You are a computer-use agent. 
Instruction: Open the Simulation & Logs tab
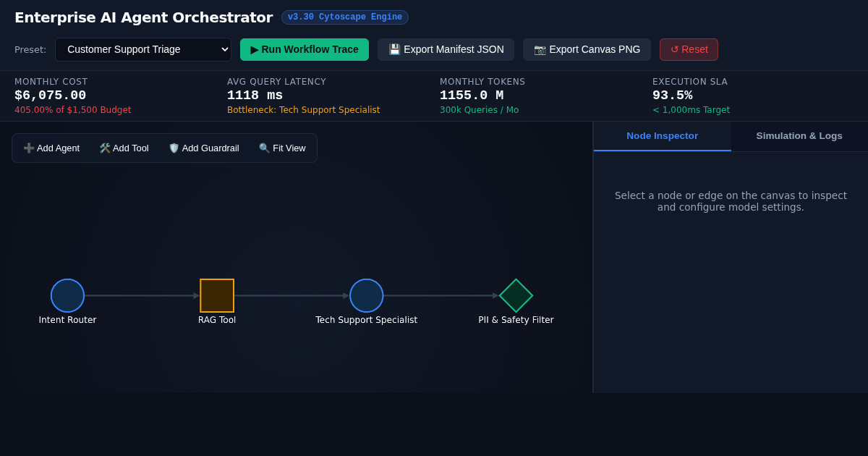coord(799,136)
